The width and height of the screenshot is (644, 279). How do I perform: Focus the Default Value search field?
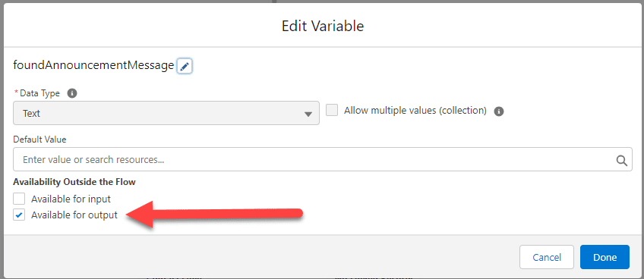coord(323,160)
